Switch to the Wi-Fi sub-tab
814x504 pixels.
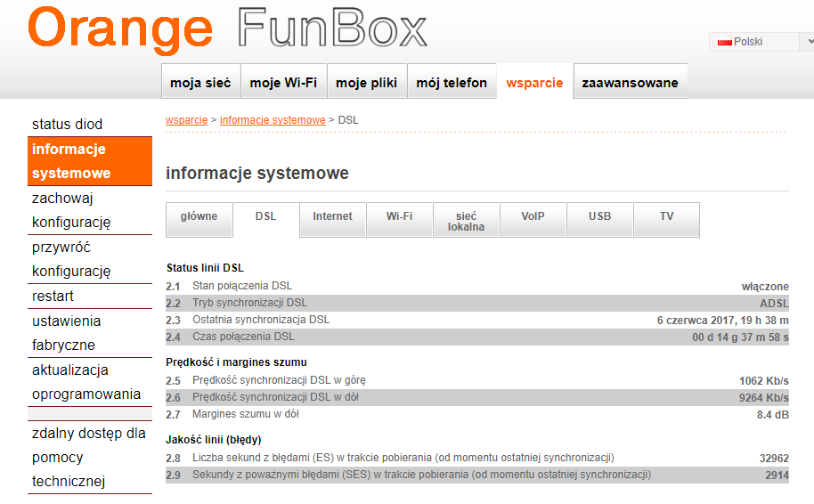399,220
